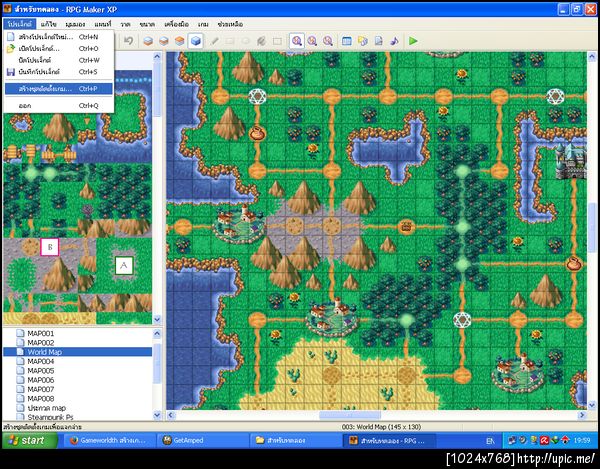
Task: Open the Materials manager icon
Action: point(362,41)
